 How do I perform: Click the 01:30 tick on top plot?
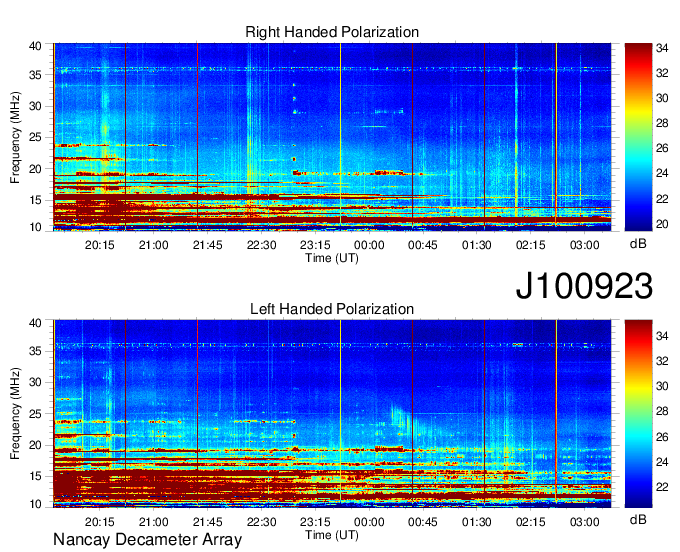477,245
